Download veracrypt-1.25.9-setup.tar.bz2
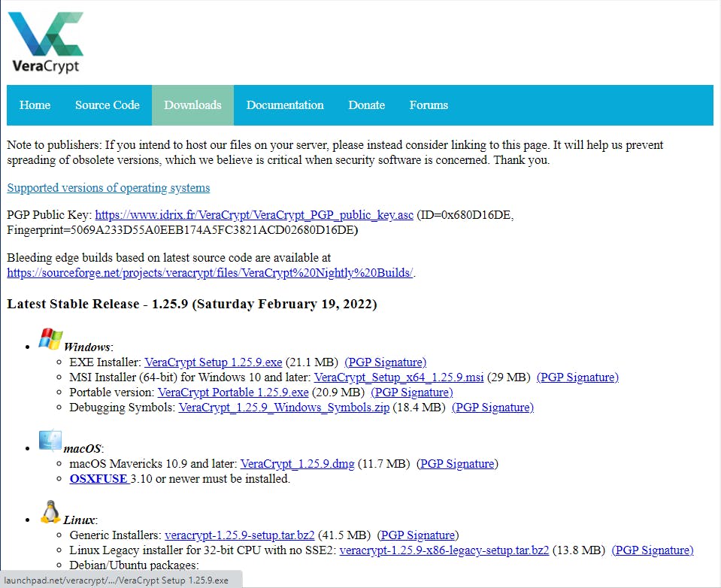This screenshot has height=588, width=721. tap(240, 535)
